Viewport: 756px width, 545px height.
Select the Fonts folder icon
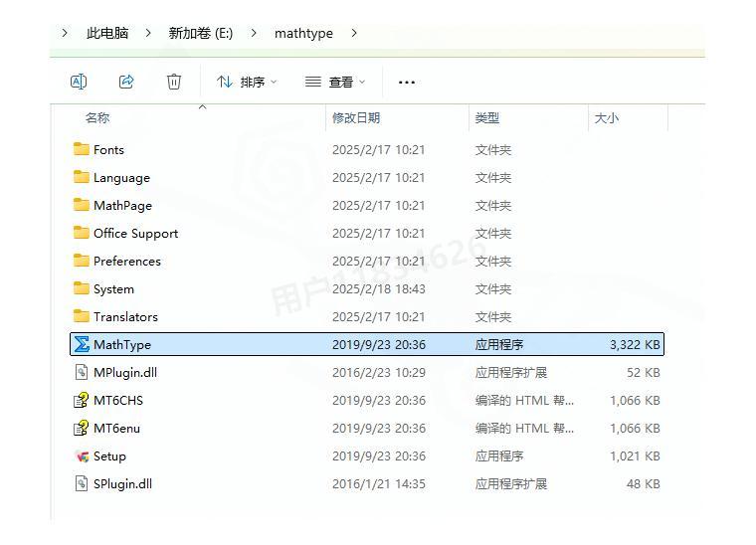coord(81,149)
